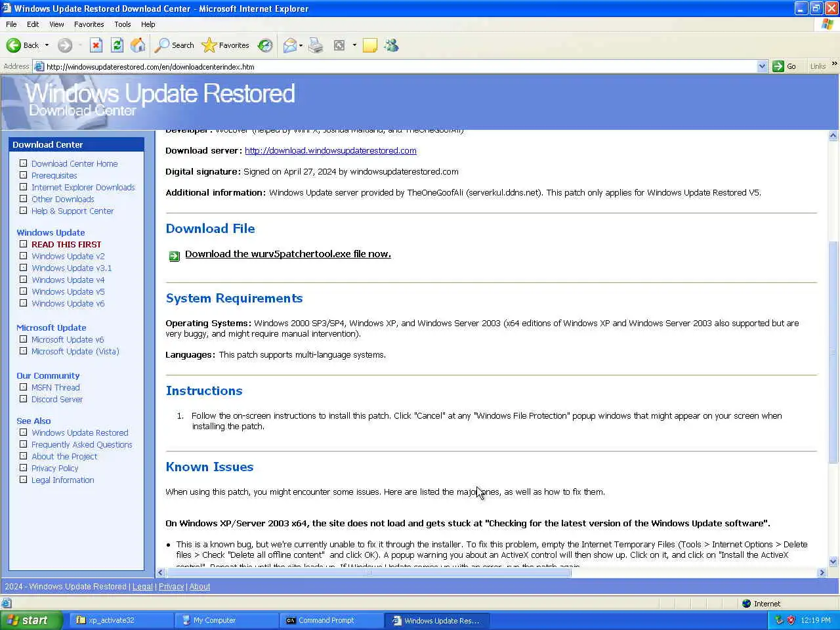Open the red security shield tray icon
The width and height of the screenshot is (840, 630).
click(x=791, y=620)
